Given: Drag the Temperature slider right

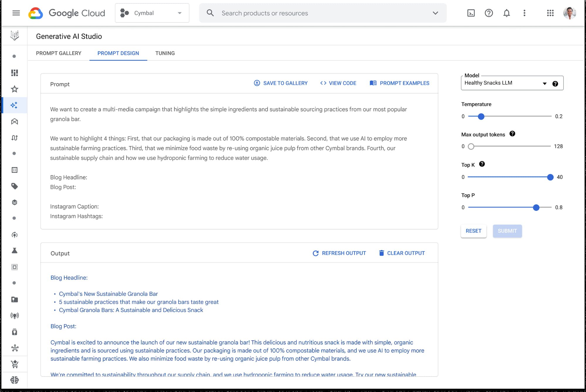Looking at the screenshot, I should [480, 116].
